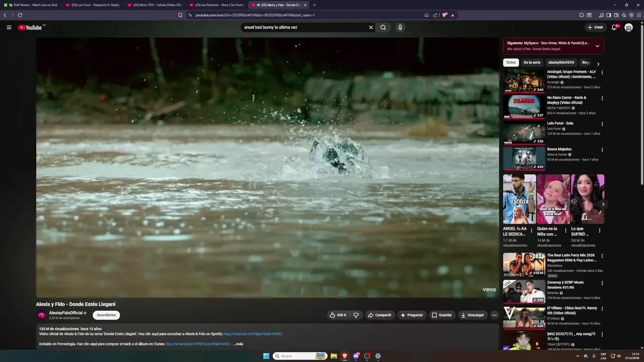Screen dimensions: 644x362
Task: Open Discord from the taskbar
Action: pos(356,356)
